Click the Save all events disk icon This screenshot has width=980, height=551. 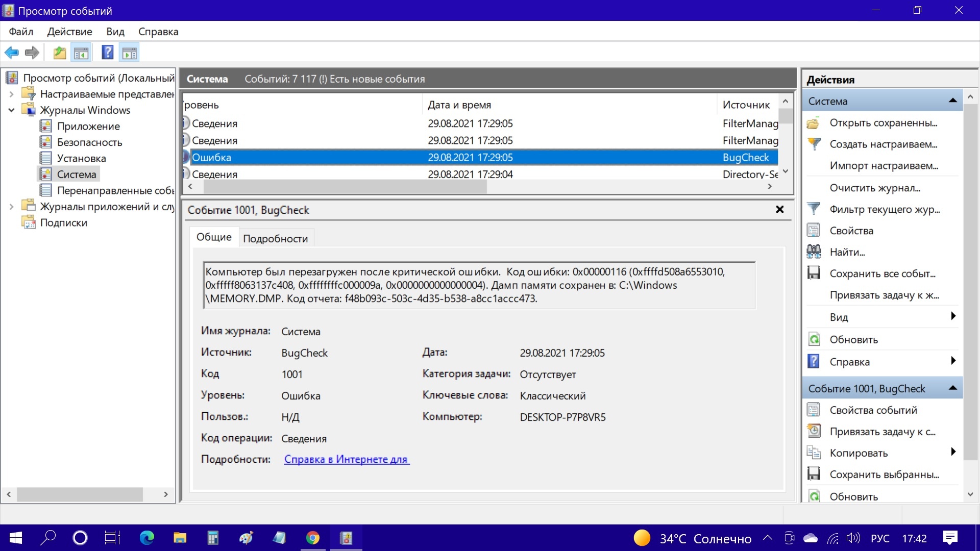coord(814,273)
